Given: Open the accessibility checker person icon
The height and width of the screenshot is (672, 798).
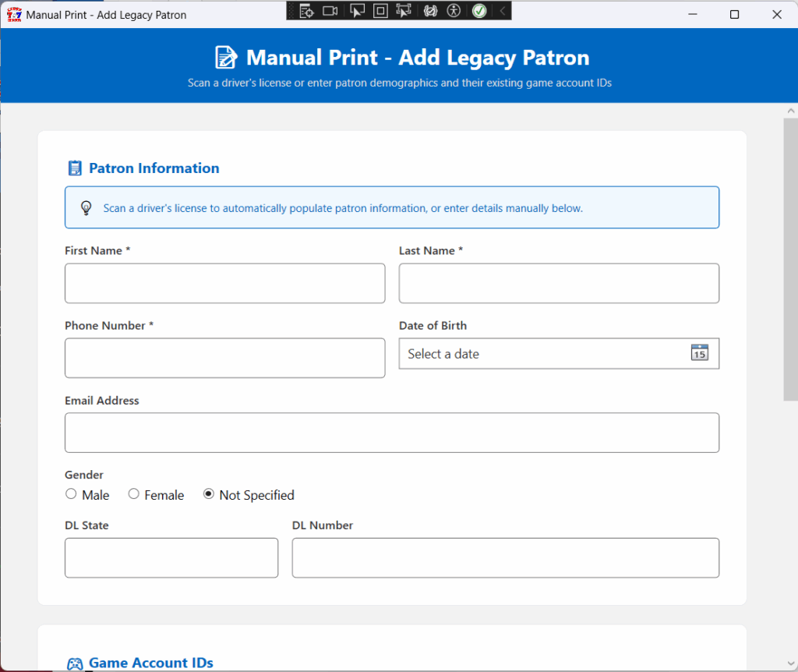Looking at the screenshot, I should pos(454,11).
